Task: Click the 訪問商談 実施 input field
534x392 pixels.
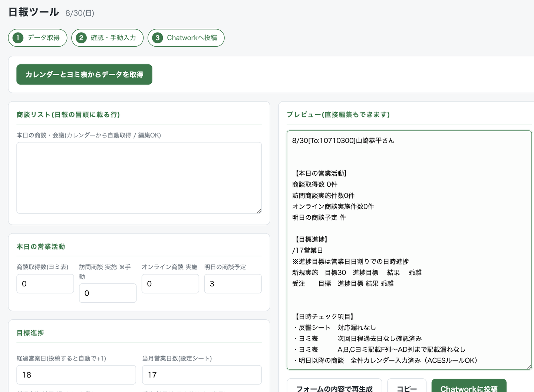Action: coord(108,293)
